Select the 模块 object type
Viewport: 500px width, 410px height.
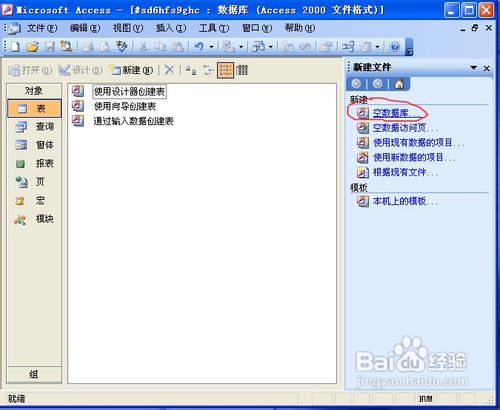coord(34,219)
